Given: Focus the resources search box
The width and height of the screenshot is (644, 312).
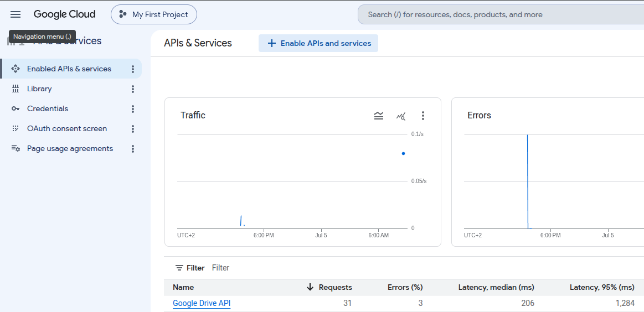Looking at the screenshot, I should (501, 14).
